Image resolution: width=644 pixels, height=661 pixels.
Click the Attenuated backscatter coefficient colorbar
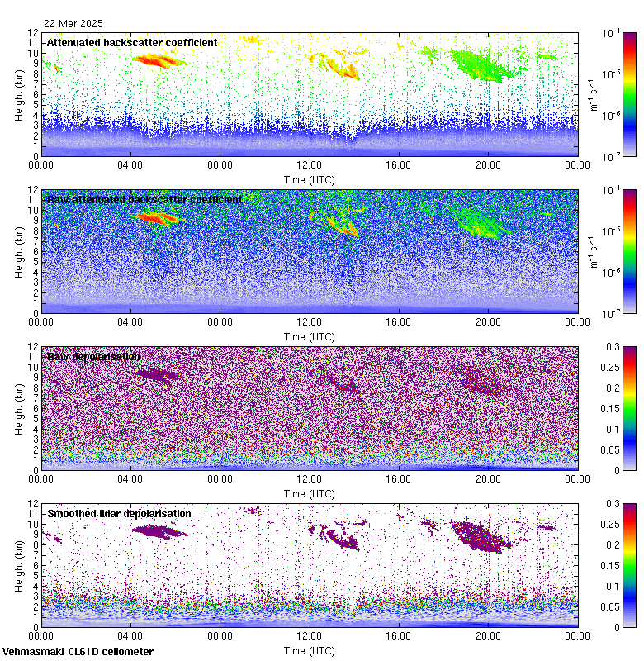click(629, 94)
